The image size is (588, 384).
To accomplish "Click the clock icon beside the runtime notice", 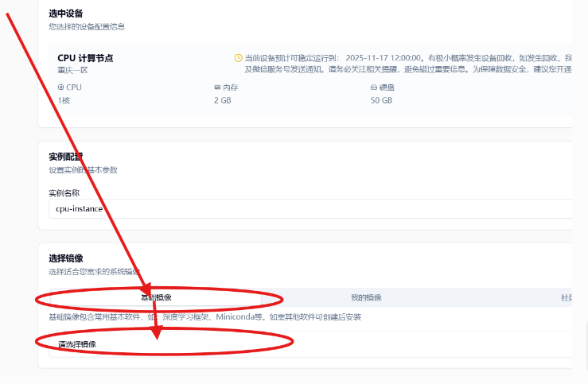I will click(238, 58).
